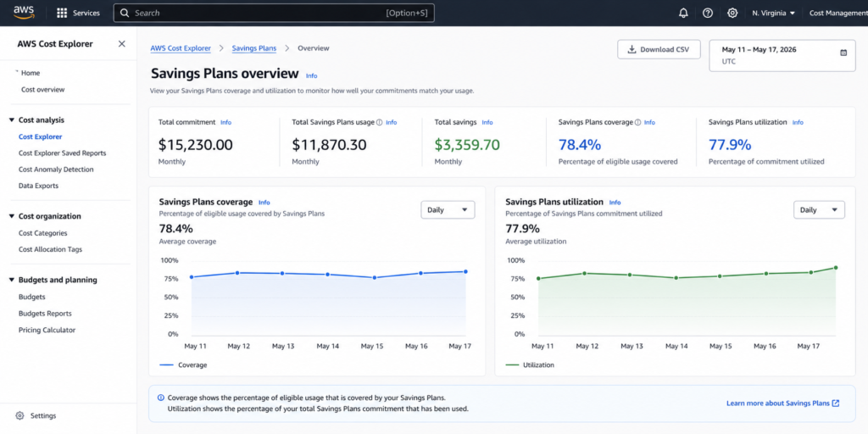Screen dimensions: 868x434
Task: Select Cost overview in sidebar
Action: click(42, 90)
